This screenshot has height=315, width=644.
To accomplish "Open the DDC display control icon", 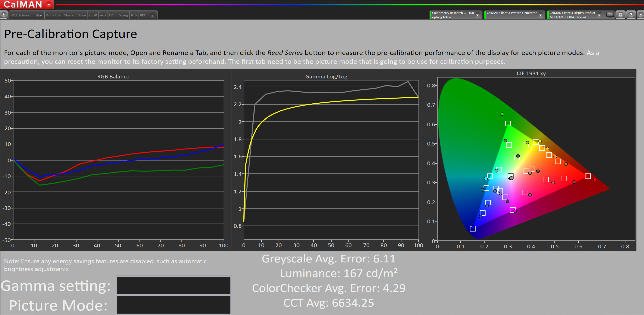I will [x=610, y=15].
